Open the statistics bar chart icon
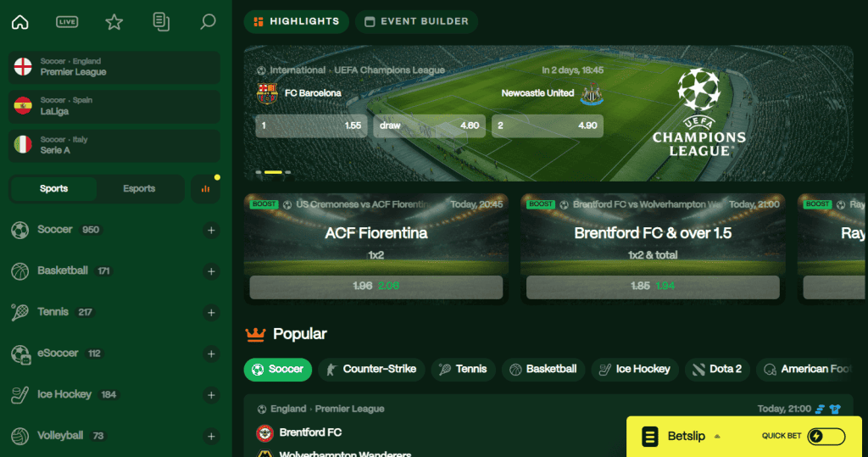 click(x=205, y=189)
